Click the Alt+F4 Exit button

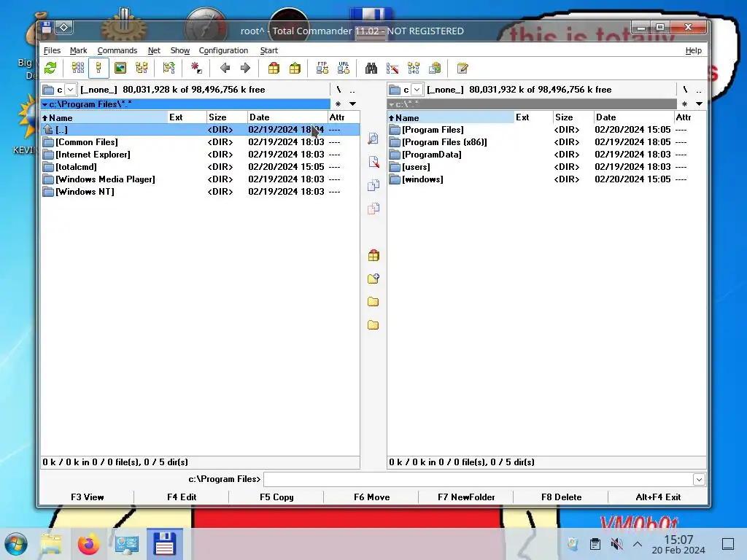[x=658, y=497]
